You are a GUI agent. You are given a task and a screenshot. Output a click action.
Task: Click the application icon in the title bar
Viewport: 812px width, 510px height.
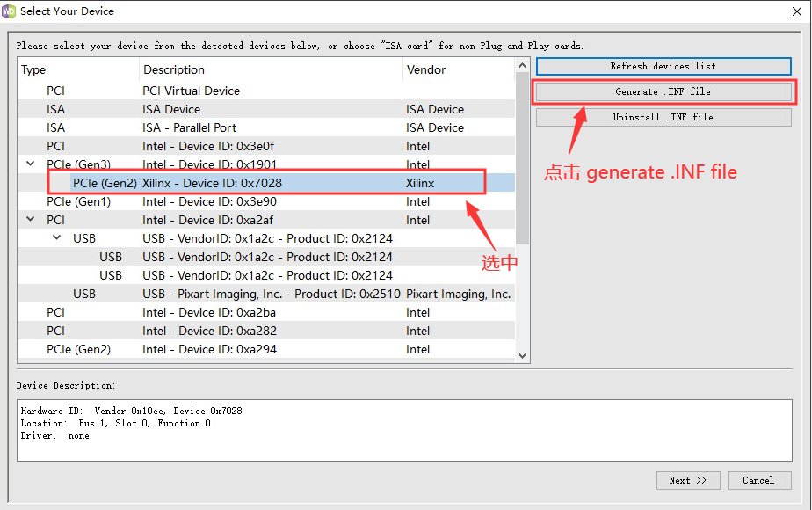pyautogui.click(x=12, y=11)
